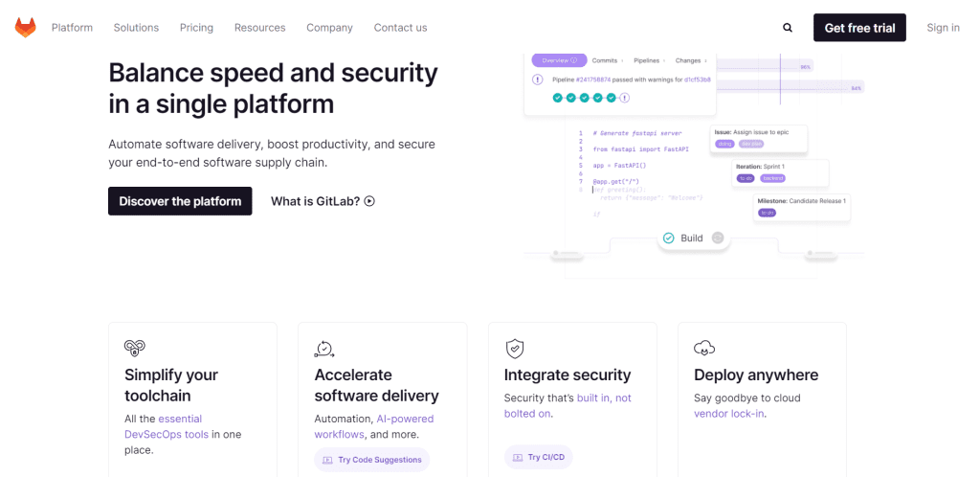Open Contact us page
The image size is (980, 477).
point(401,28)
